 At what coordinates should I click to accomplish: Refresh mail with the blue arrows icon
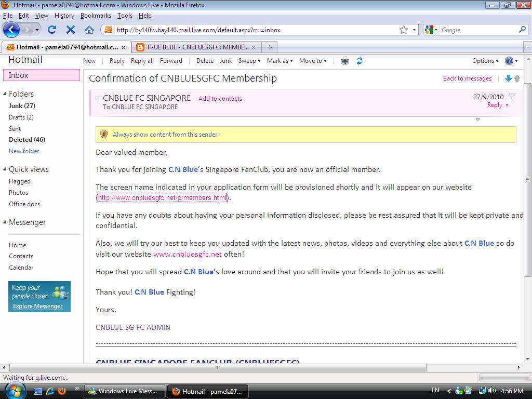click(360, 61)
